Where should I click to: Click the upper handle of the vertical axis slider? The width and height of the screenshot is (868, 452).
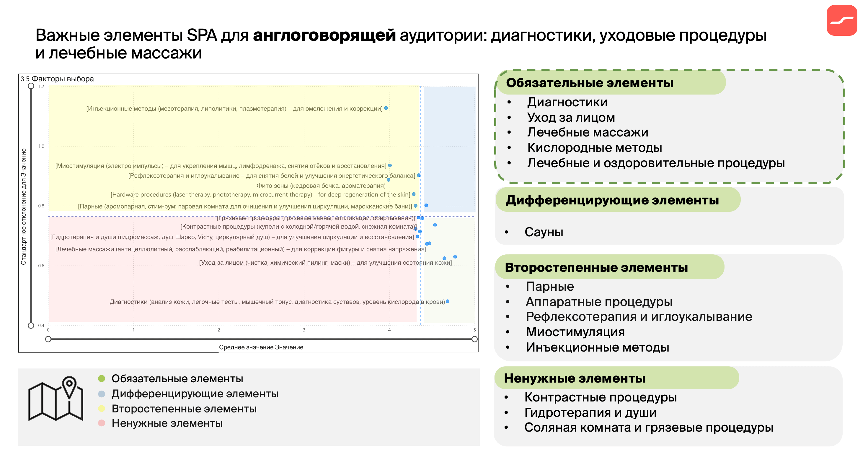click(31, 86)
